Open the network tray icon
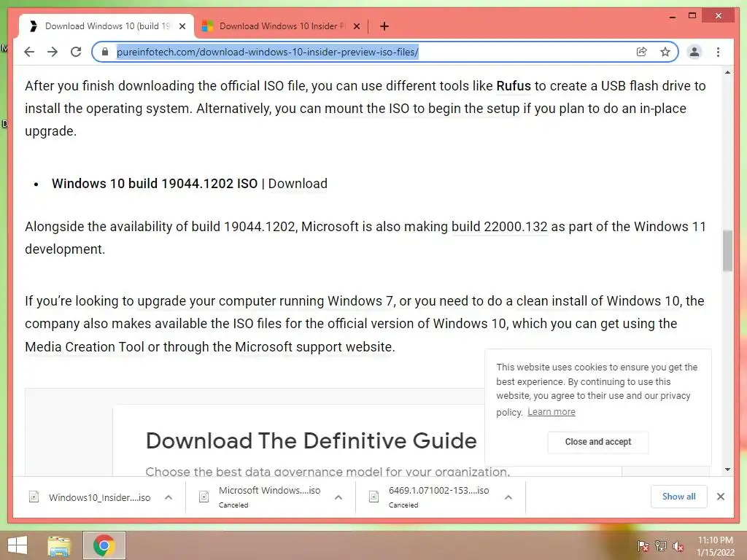 [x=661, y=546]
